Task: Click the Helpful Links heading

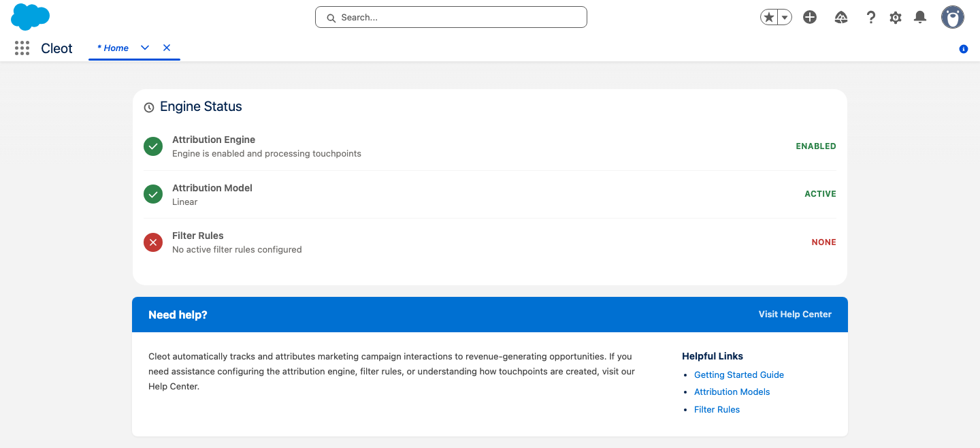Action: [713, 356]
